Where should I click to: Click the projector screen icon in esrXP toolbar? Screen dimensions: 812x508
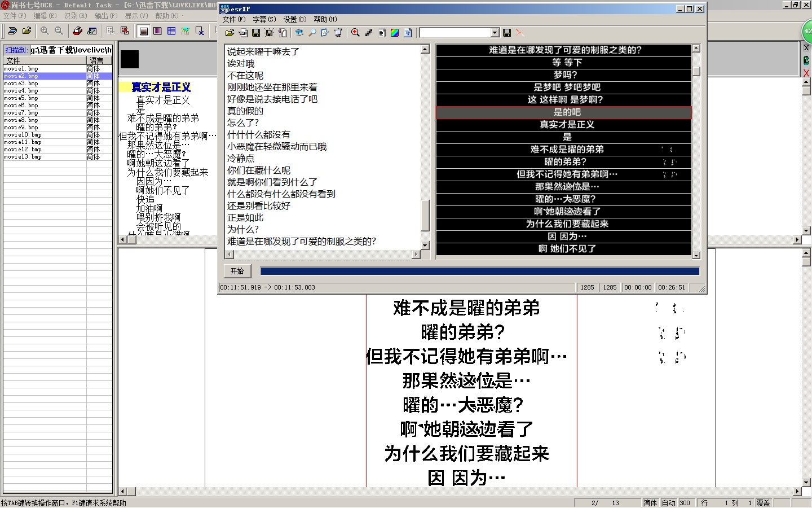[x=338, y=33]
